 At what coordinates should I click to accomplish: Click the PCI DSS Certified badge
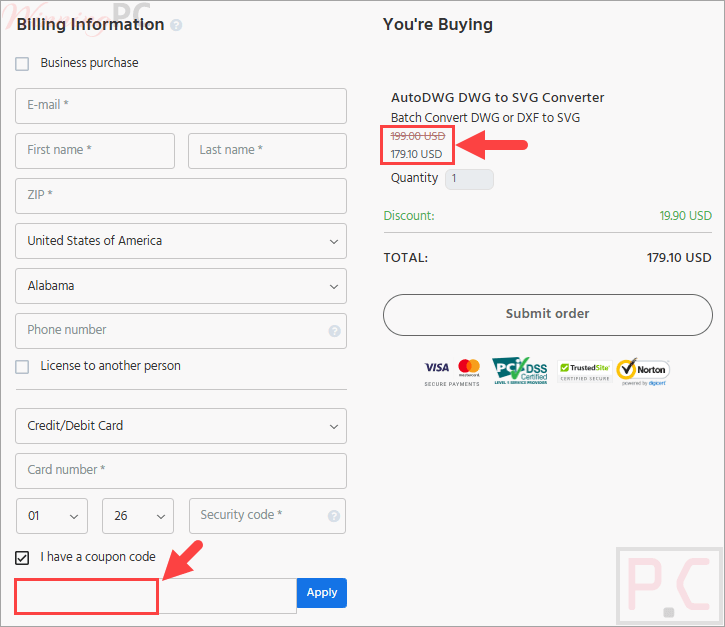[520, 371]
